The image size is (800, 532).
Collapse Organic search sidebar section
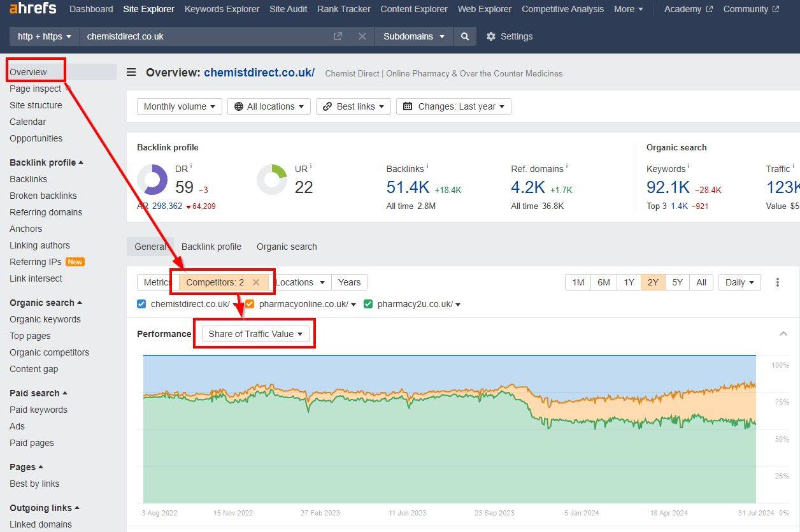coord(46,303)
